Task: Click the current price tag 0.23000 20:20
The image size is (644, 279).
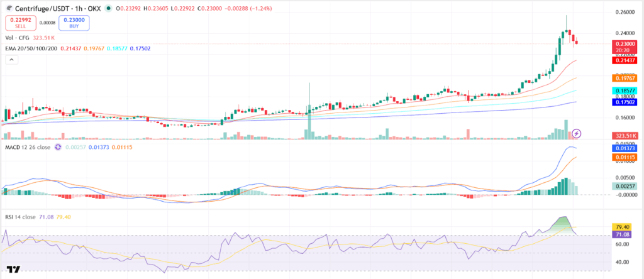Action: click(623, 46)
